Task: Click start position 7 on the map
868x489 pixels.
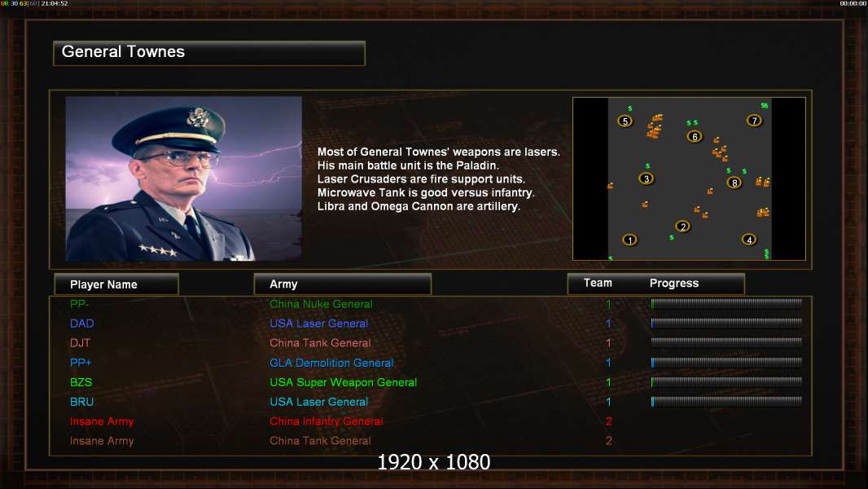Action: [x=754, y=120]
